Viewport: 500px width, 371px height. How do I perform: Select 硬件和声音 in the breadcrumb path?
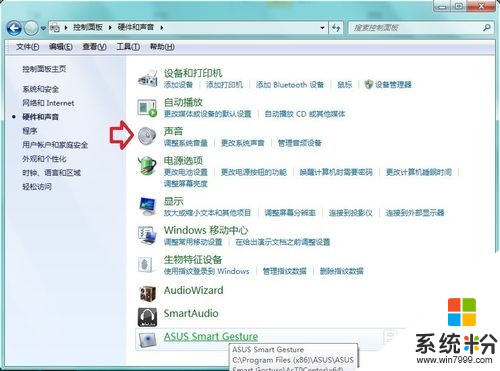pos(136,27)
